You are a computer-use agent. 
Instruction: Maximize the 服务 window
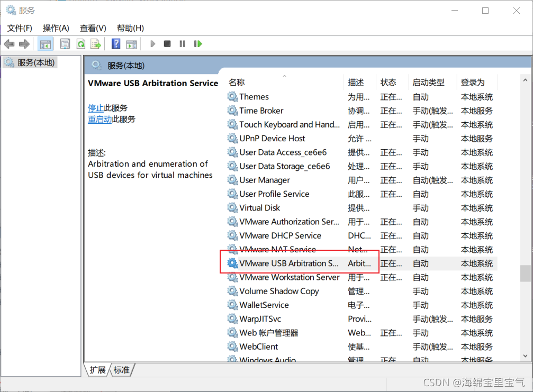point(485,11)
